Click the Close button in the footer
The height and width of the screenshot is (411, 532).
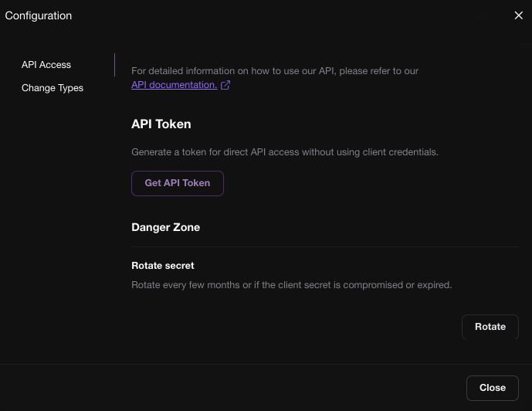click(492, 388)
